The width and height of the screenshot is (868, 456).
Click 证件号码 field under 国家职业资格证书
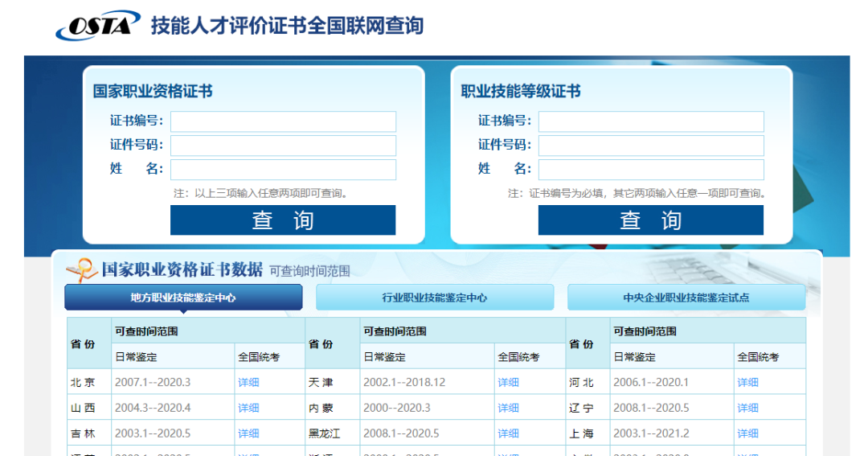283,146
